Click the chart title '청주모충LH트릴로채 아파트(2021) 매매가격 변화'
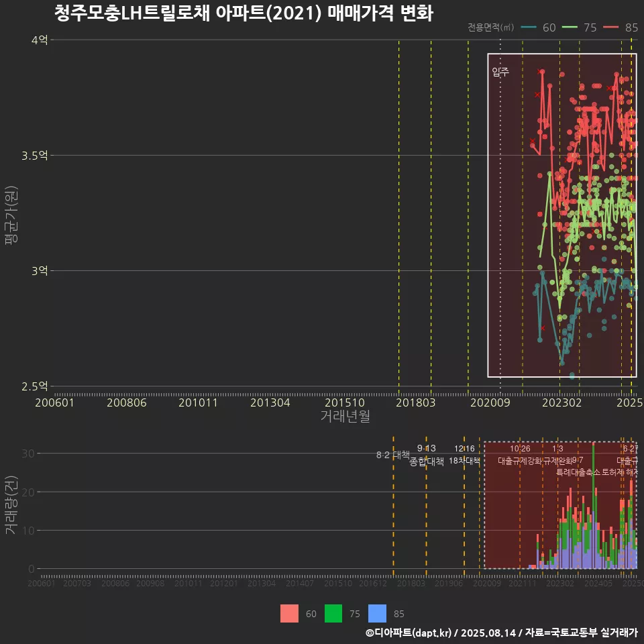 pyautogui.click(x=244, y=13)
